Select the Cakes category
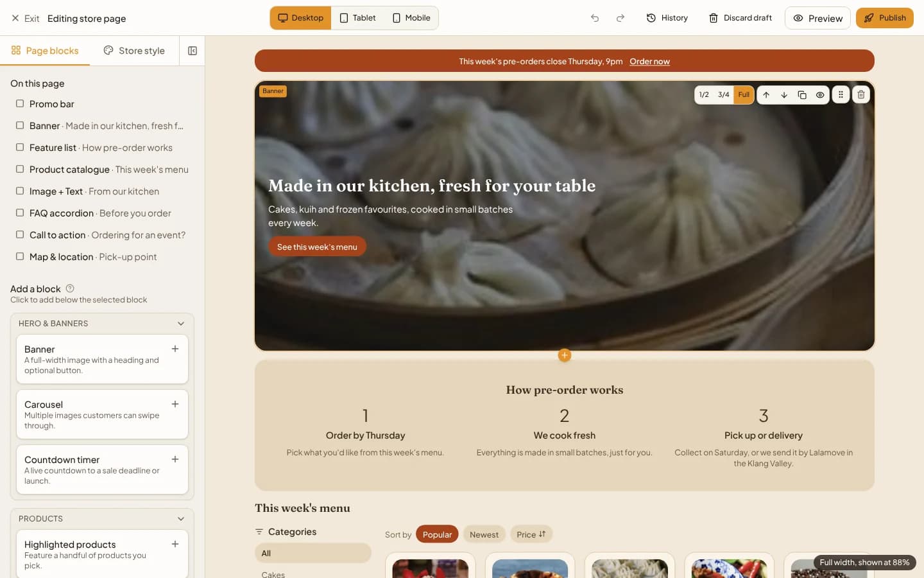Image resolution: width=924 pixels, height=578 pixels. click(273, 574)
